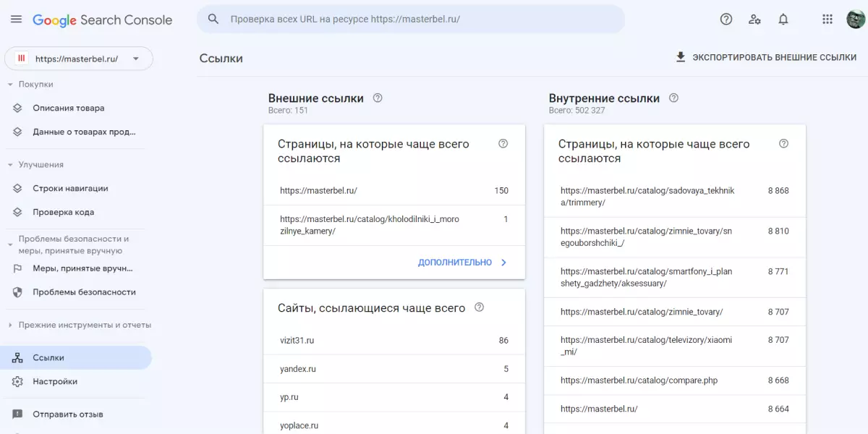Screen dimensions: 868x434
Task: Click ЭКСПОРТИРОВАТЬ ВНЕШНИЕ ССЫЛКИ button
Action: click(765, 57)
